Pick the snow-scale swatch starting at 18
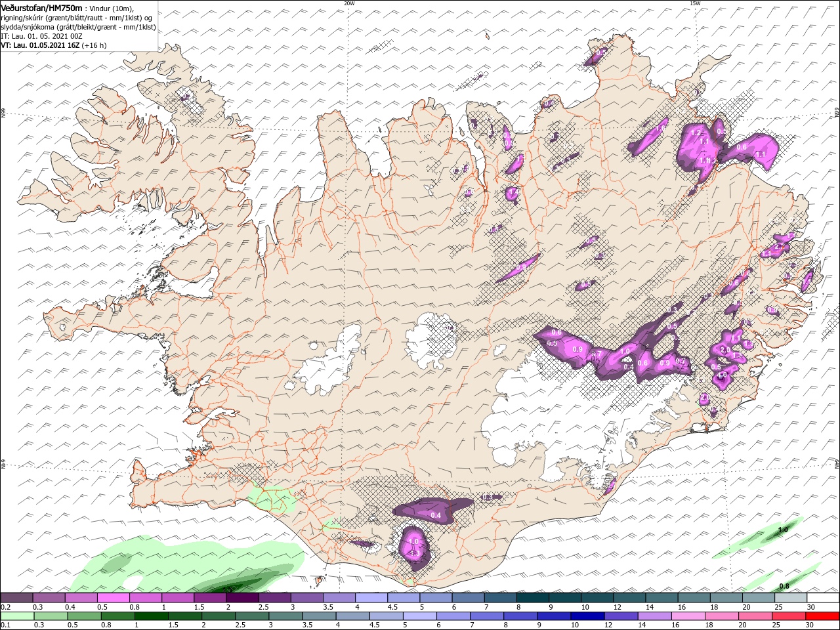The width and height of the screenshot is (840, 630). pyautogui.click(x=726, y=598)
